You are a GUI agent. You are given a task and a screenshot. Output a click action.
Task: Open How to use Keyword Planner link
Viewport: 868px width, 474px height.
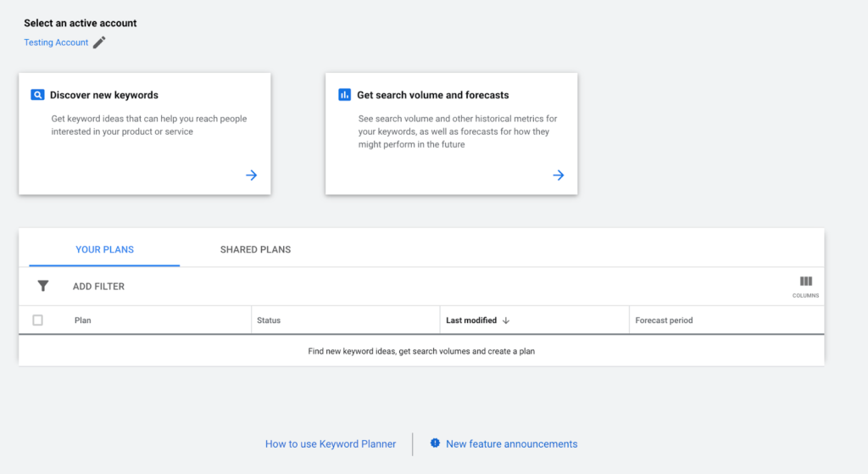click(x=331, y=444)
